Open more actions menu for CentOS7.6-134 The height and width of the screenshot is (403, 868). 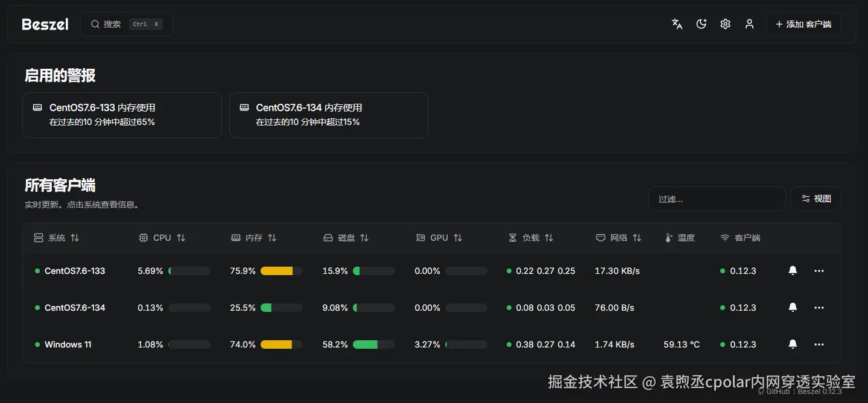tap(819, 308)
